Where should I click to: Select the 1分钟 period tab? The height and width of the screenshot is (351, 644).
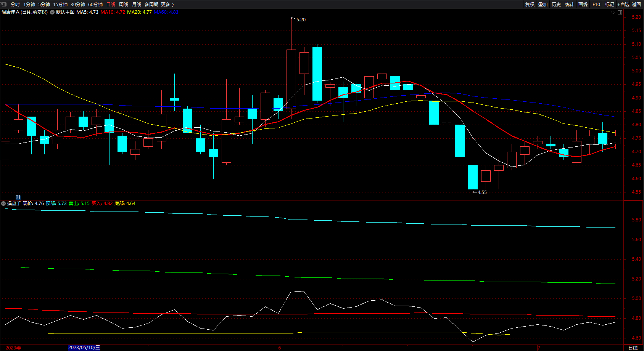tap(29, 5)
